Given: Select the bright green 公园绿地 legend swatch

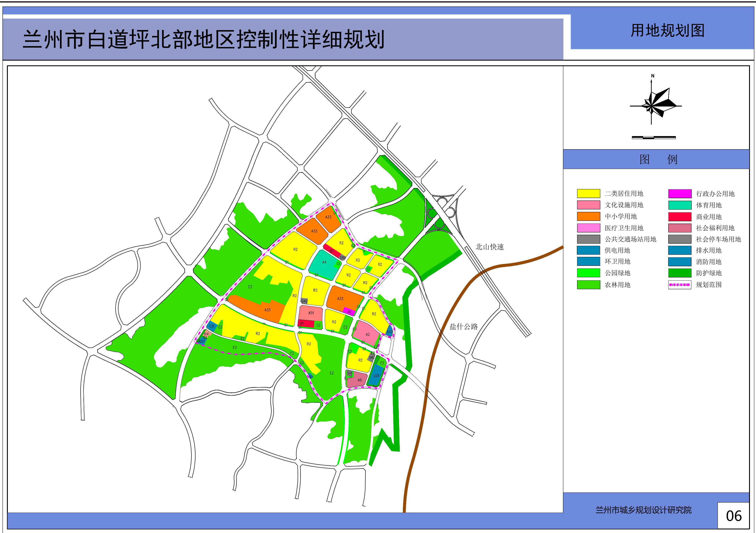Looking at the screenshot, I should click(588, 273).
